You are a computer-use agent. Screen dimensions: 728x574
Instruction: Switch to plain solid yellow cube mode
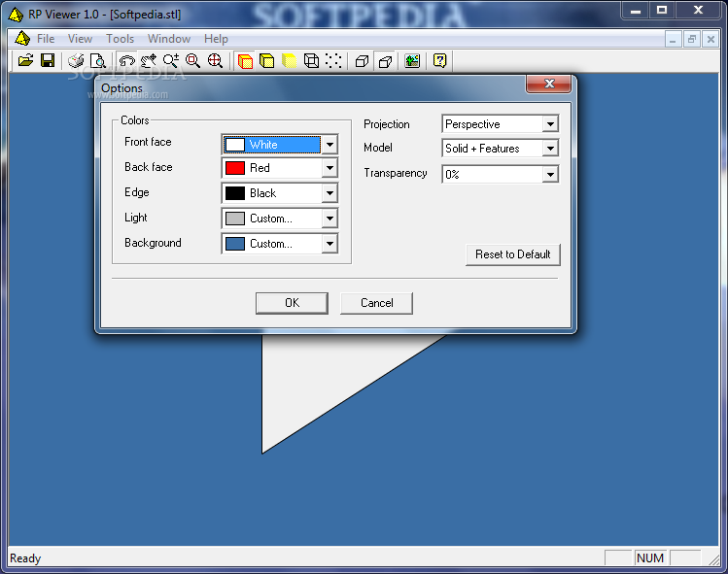267,60
